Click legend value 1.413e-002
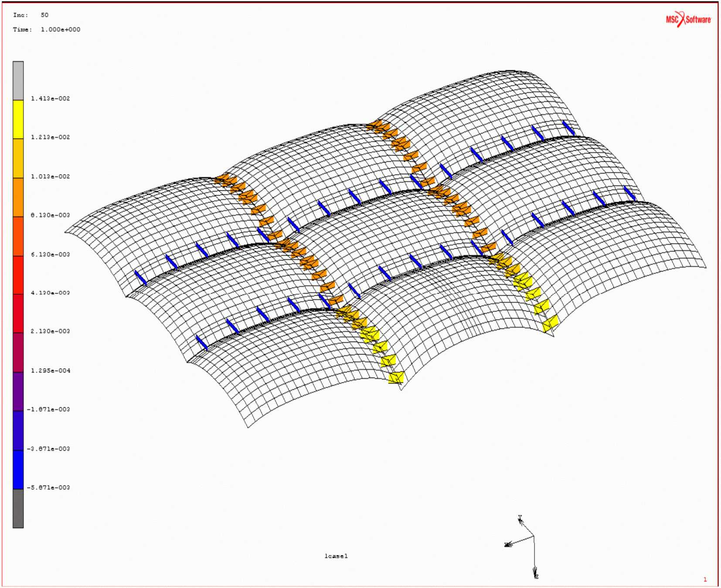The height and width of the screenshot is (588, 721). click(x=50, y=98)
